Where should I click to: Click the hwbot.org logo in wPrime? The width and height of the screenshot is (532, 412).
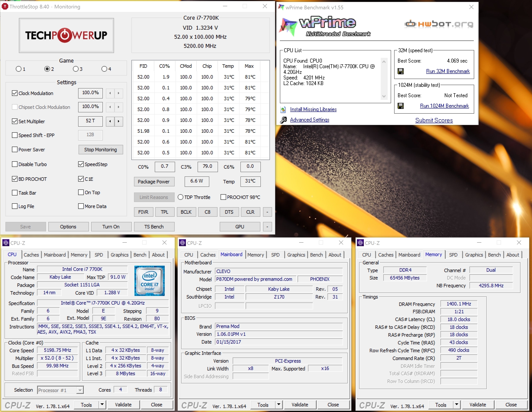click(439, 24)
